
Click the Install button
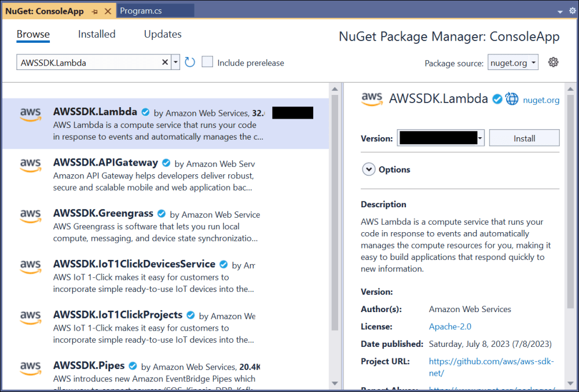pyautogui.click(x=524, y=138)
